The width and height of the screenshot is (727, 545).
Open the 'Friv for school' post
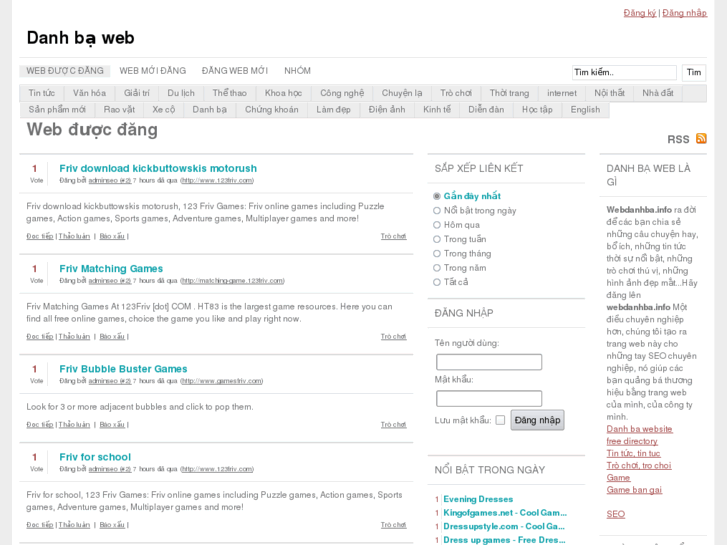(95, 457)
